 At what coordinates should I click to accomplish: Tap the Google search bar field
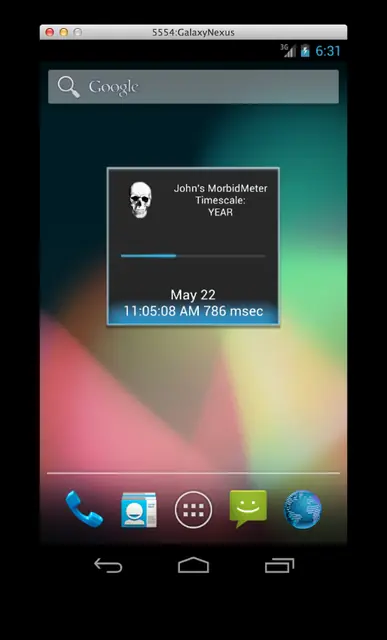point(194,87)
